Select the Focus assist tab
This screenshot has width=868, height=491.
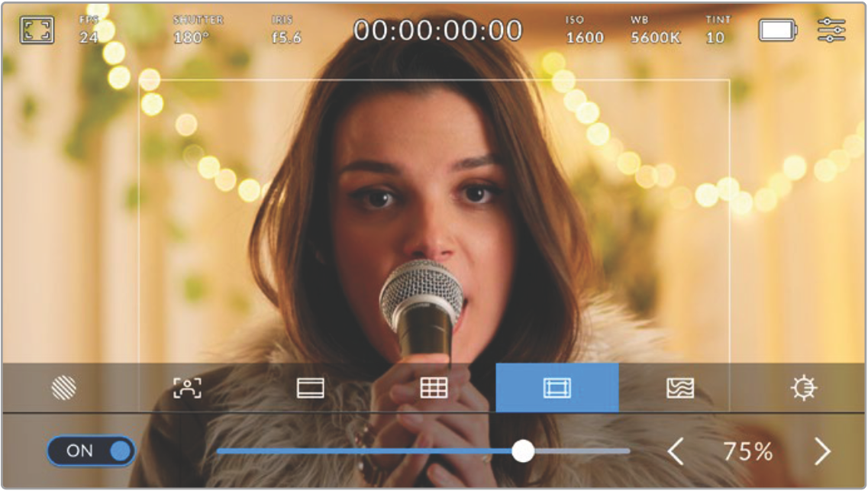187,387
